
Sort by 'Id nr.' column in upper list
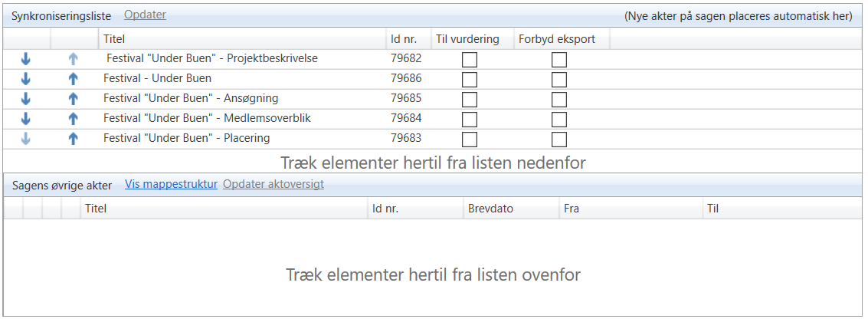click(404, 38)
